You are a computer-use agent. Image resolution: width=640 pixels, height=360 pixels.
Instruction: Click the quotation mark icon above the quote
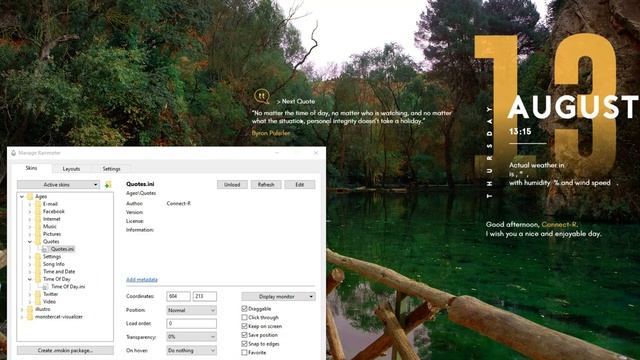tap(262, 96)
